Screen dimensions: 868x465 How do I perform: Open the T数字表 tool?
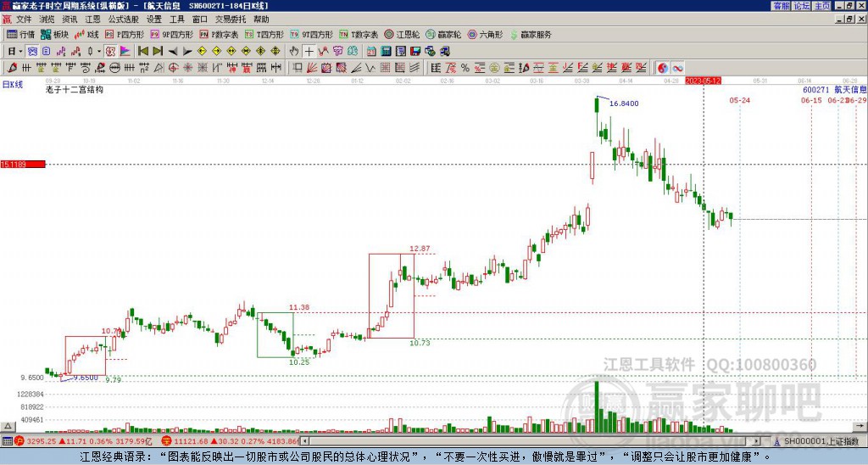pyautogui.click(x=359, y=34)
